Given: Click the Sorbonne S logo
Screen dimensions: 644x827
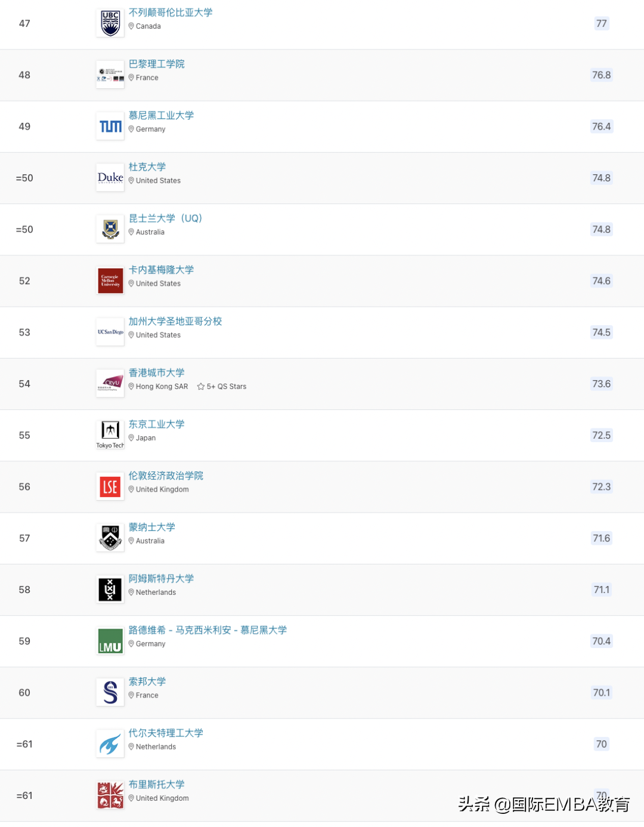Looking at the screenshot, I should coord(110,693).
